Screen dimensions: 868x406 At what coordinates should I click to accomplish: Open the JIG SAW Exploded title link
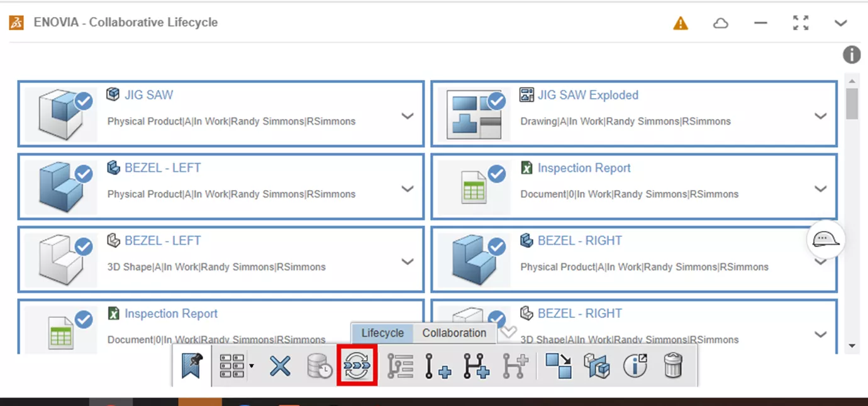click(x=587, y=95)
